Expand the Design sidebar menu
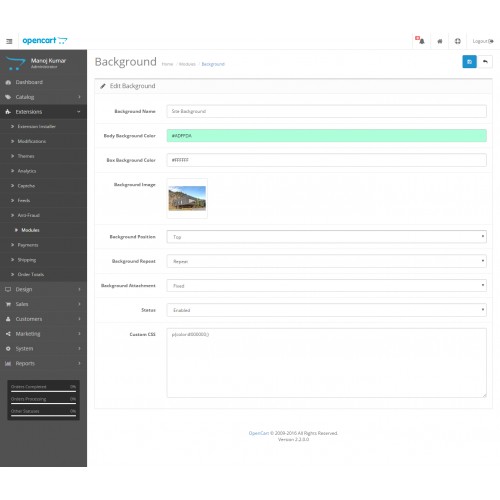The width and height of the screenshot is (500, 500). [x=43, y=289]
